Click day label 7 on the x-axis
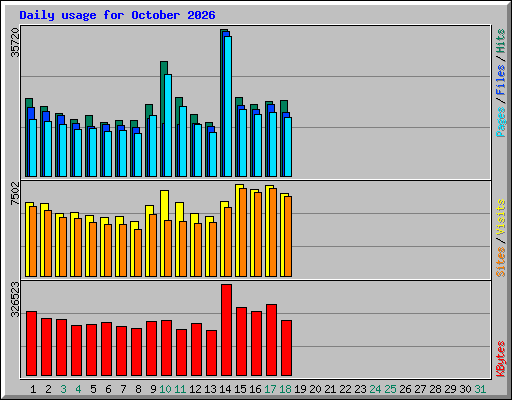Image resolution: width=512 pixels, height=400 pixels. pos(123,389)
